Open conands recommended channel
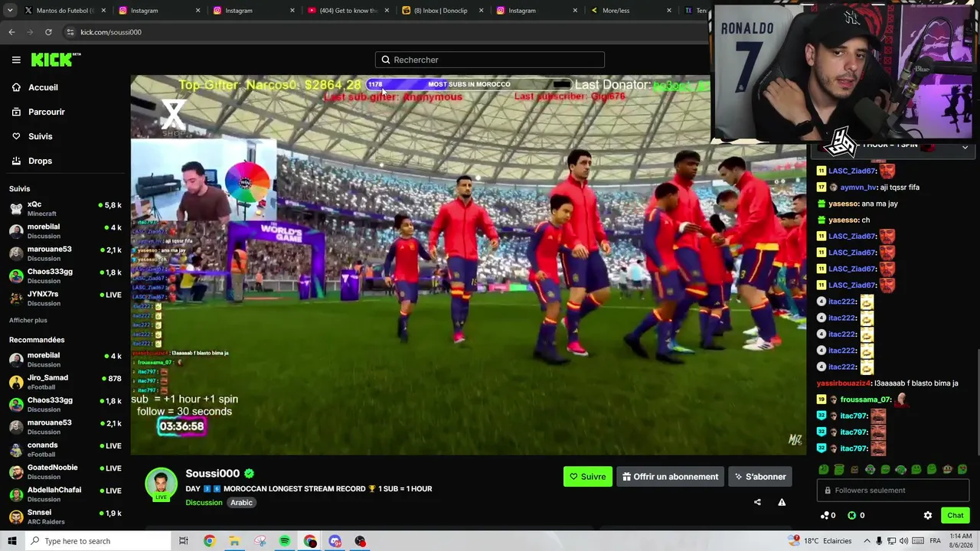The width and height of the screenshot is (980, 551). pyautogui.click(x=65, y=448)
